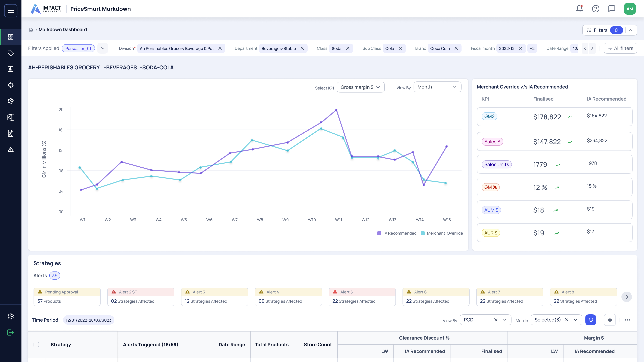Remove the Coca Cola brand filter
The image size is (644, 362).
coord(456,48)
